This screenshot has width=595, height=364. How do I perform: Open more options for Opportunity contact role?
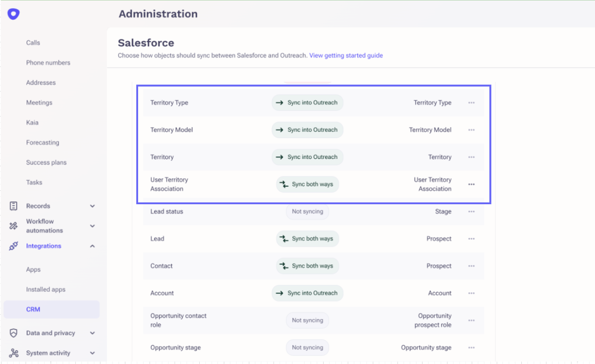tap(472, 320)
